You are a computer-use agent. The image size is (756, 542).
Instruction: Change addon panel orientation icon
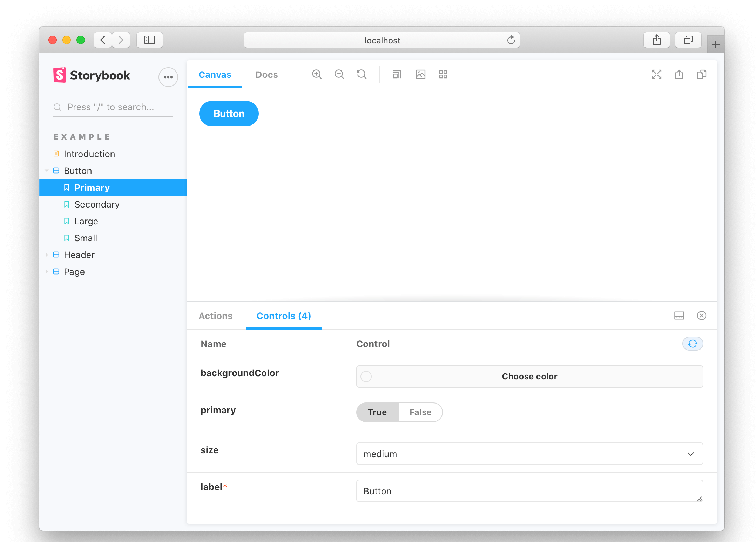pyautogui.click(x=679, y=316)
